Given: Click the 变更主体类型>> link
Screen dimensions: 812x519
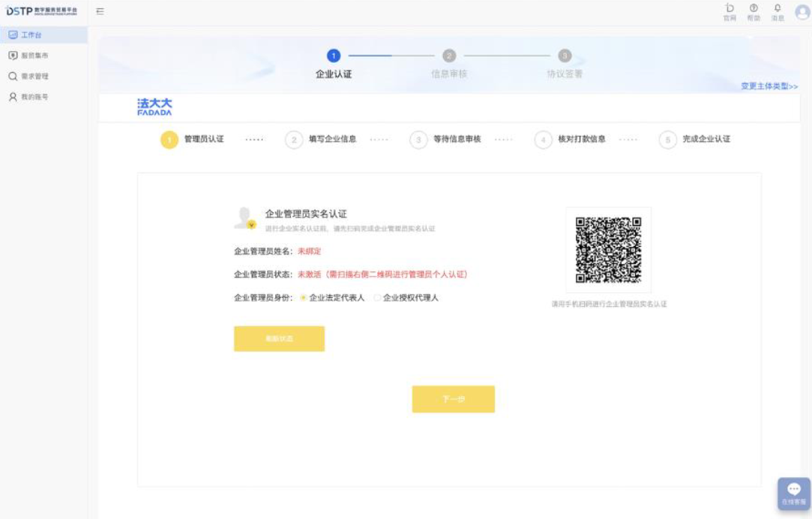Looking at the screenshot, I should (769, 86).
